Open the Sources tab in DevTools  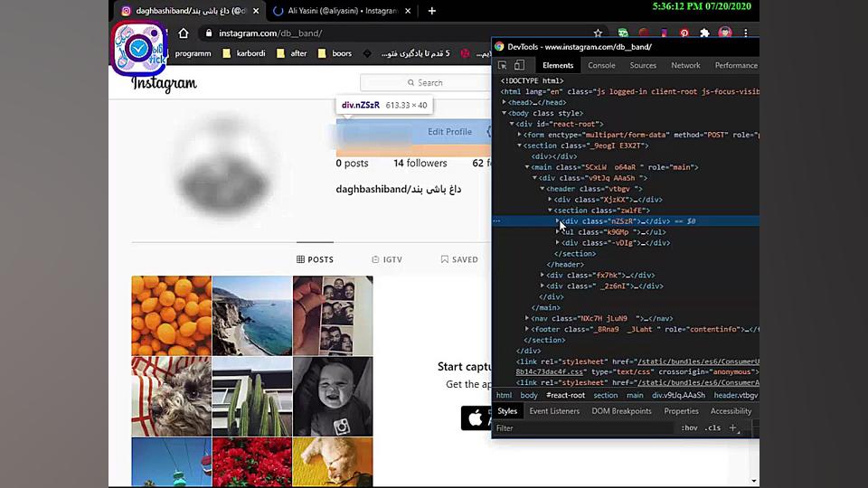[x=643, y=65]
